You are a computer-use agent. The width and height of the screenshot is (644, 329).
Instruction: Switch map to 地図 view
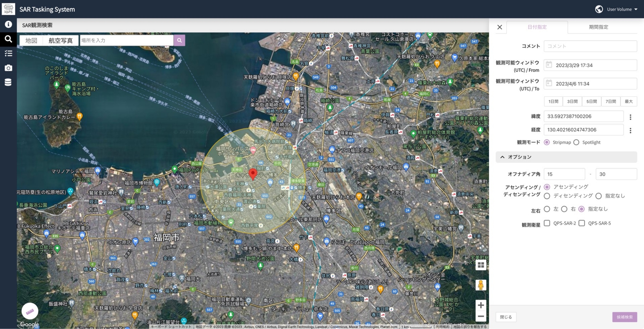31,40
